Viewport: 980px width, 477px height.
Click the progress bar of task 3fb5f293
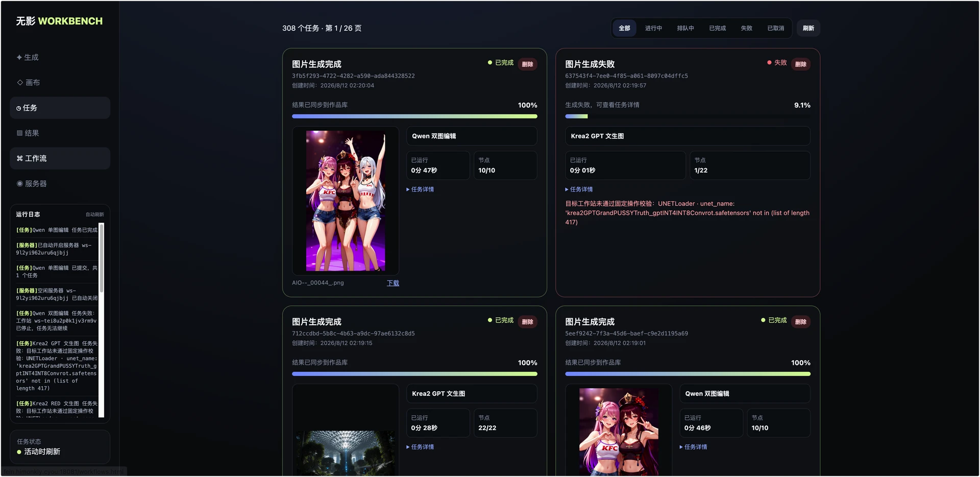(x=414, y=116)
